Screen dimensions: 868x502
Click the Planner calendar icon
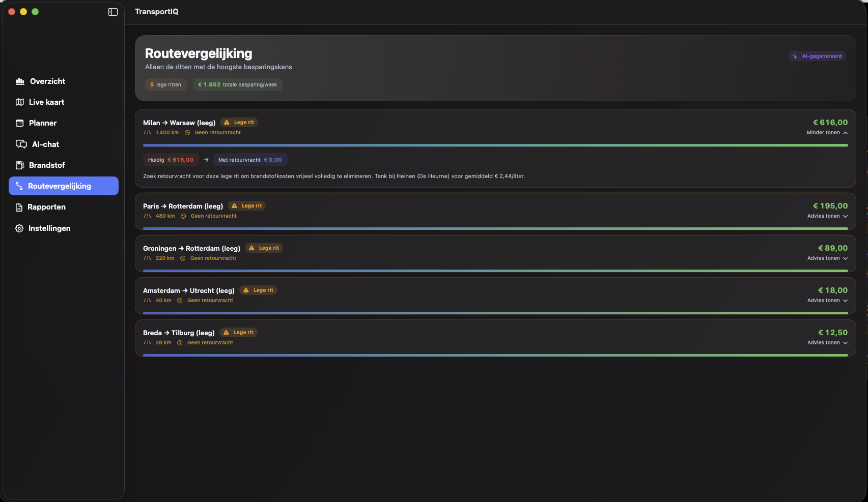(20, 123)
